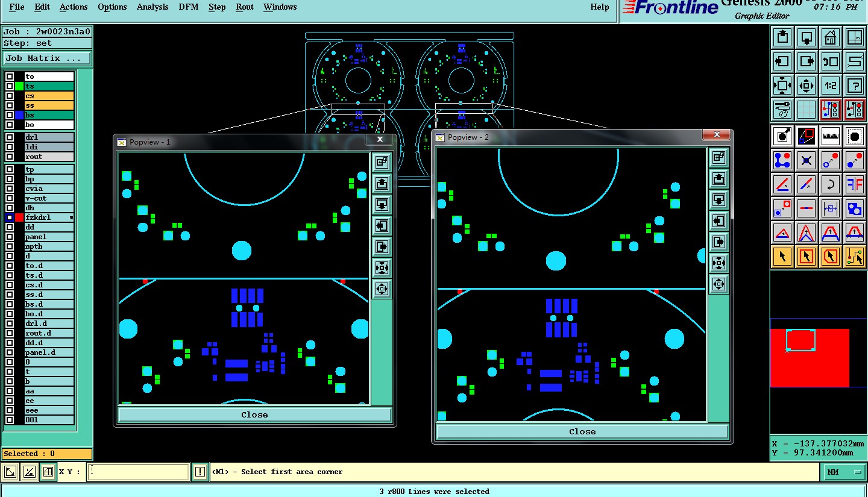This screenshot has height=497, width=868.
Task: Click the 1:2 scale icon
Action: 830,86
